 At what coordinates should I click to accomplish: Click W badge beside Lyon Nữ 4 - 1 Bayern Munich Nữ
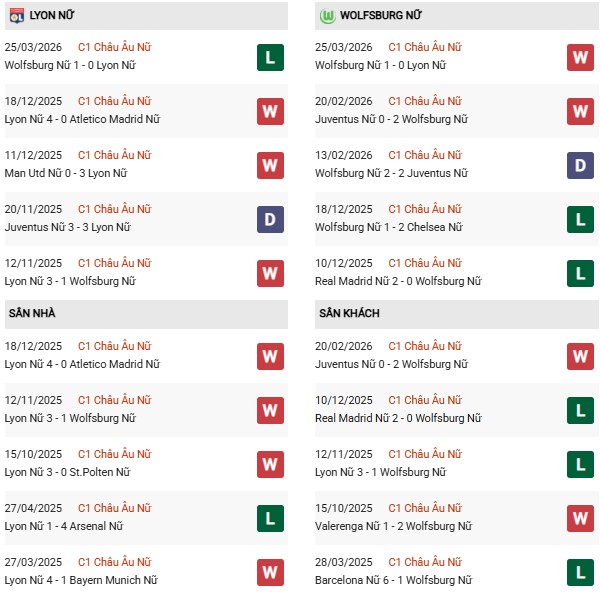click(269, 572)
